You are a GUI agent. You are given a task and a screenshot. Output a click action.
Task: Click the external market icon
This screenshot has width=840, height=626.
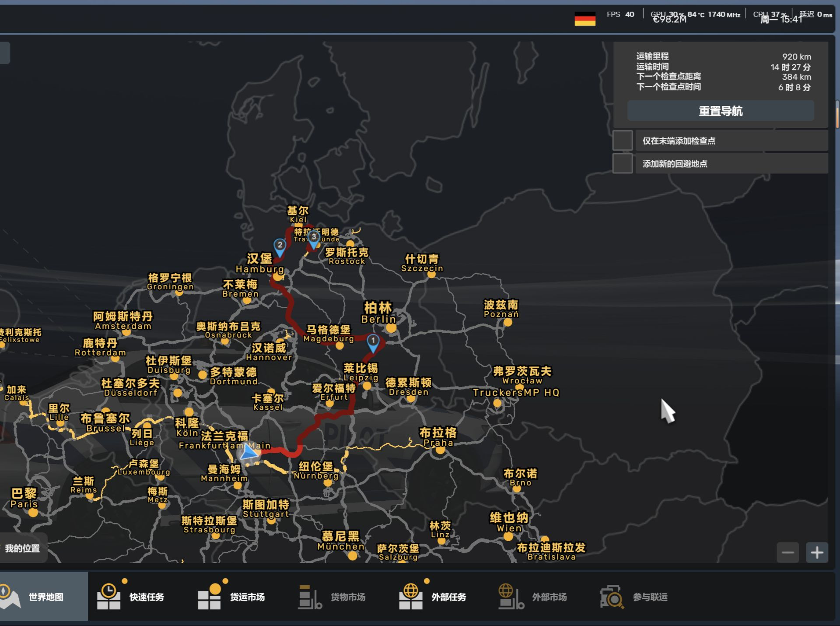(x=511, y=597)
